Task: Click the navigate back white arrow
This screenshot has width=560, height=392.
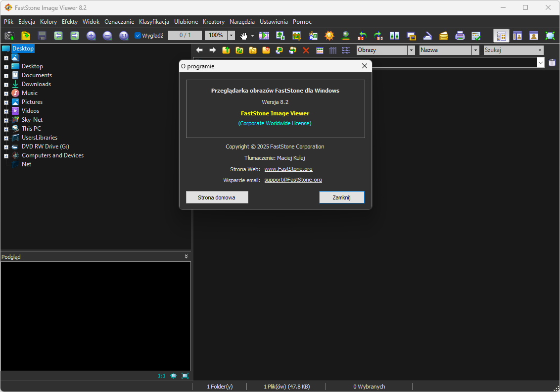Action: point(199,50)
